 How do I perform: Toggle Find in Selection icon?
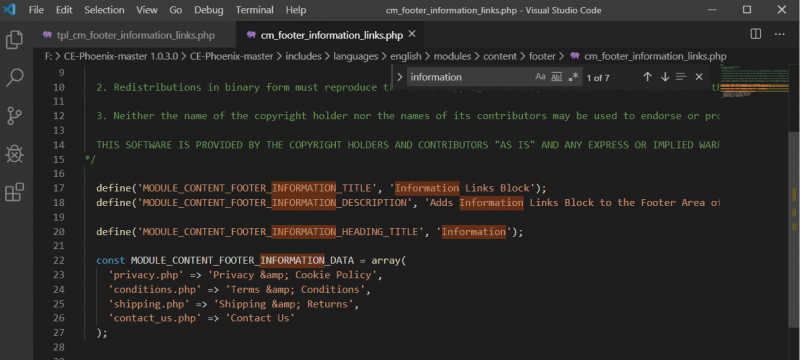681,77
